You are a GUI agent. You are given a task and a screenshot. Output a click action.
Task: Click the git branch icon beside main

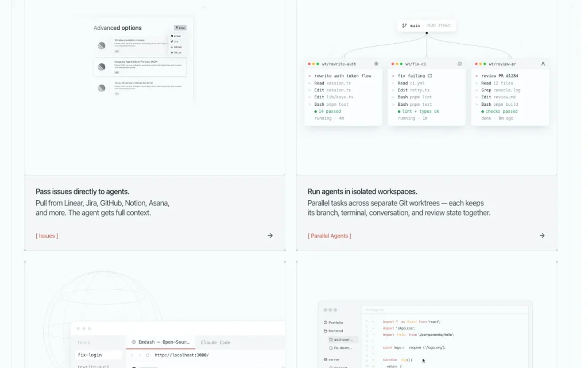[x=404, y=25]
